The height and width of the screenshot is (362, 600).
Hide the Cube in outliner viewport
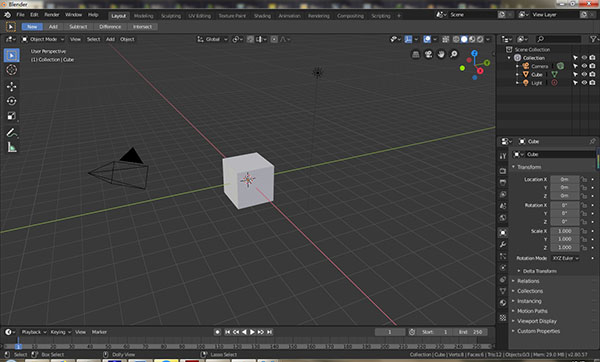coord(584,74)
